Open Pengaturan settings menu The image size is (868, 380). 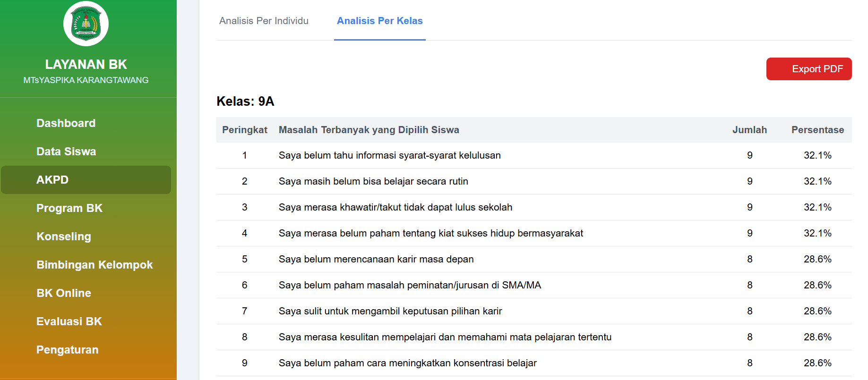point(68,350)
